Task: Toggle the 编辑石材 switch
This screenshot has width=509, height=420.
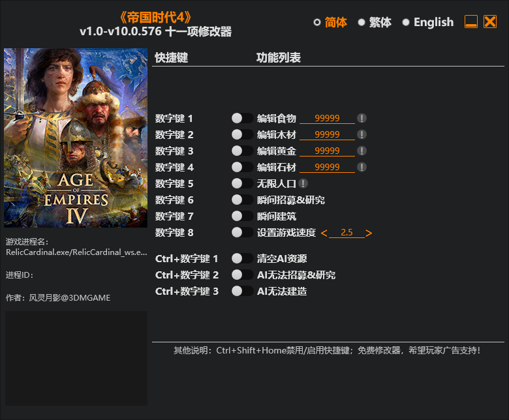Action: click(242, 168)
